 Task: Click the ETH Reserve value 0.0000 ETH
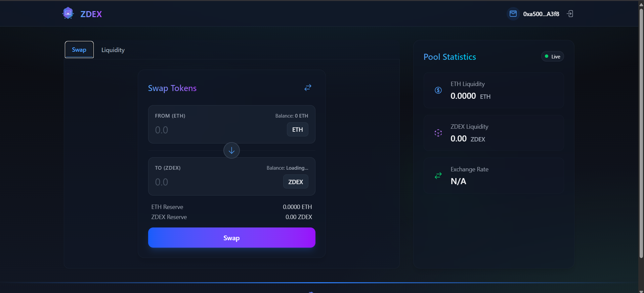297,207
